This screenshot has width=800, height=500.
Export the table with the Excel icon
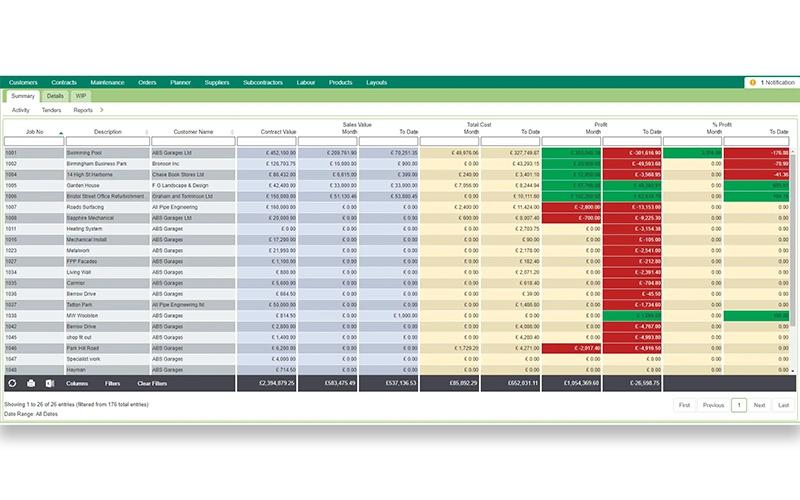pos(50,383)
